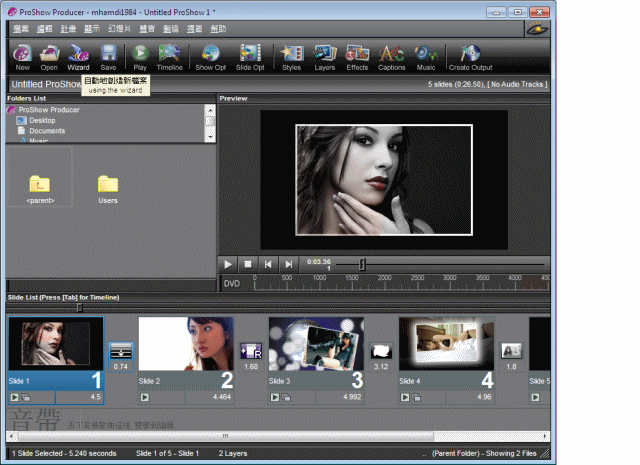
Task: Select Desktop in the Folders List
Action: (42, 120)
